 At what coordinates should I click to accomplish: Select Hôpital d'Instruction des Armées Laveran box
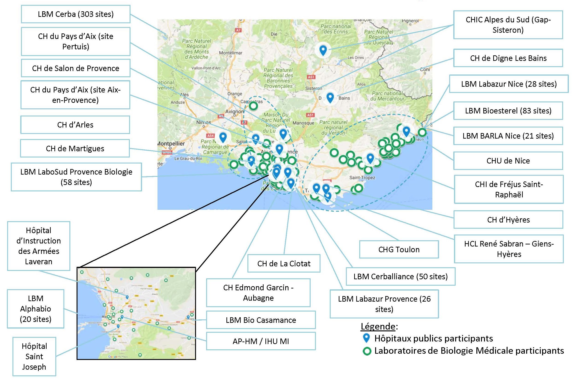click(39, 246)
